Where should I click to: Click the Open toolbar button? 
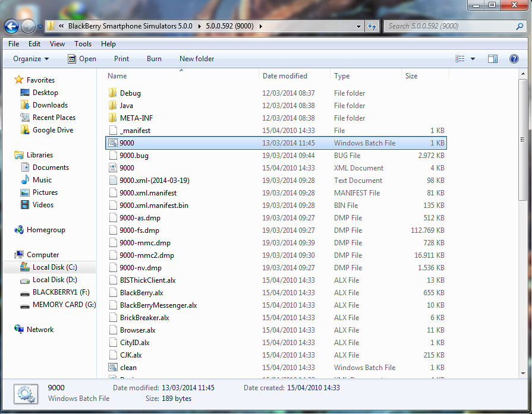point(82,59)
